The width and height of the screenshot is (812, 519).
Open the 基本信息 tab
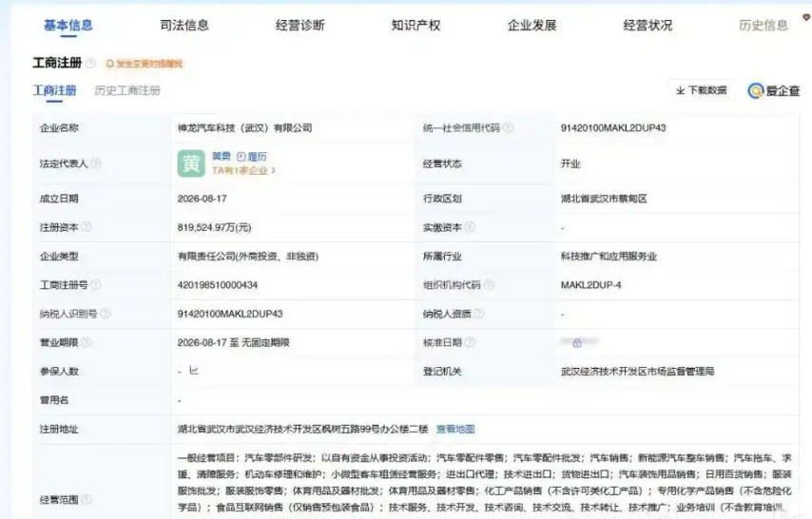(x=68, y=25)
